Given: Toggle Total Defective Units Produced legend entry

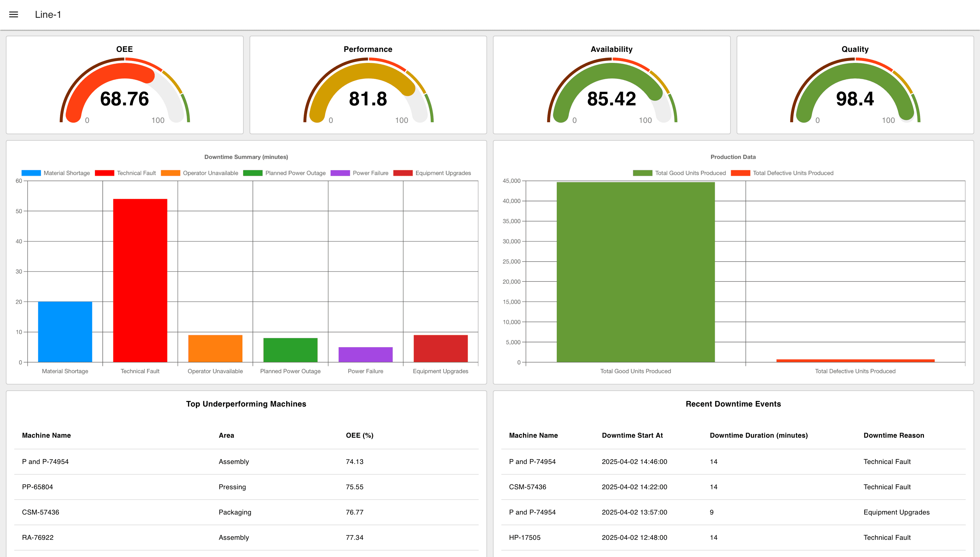Looking at the screenshot, I should pos(741,173).
